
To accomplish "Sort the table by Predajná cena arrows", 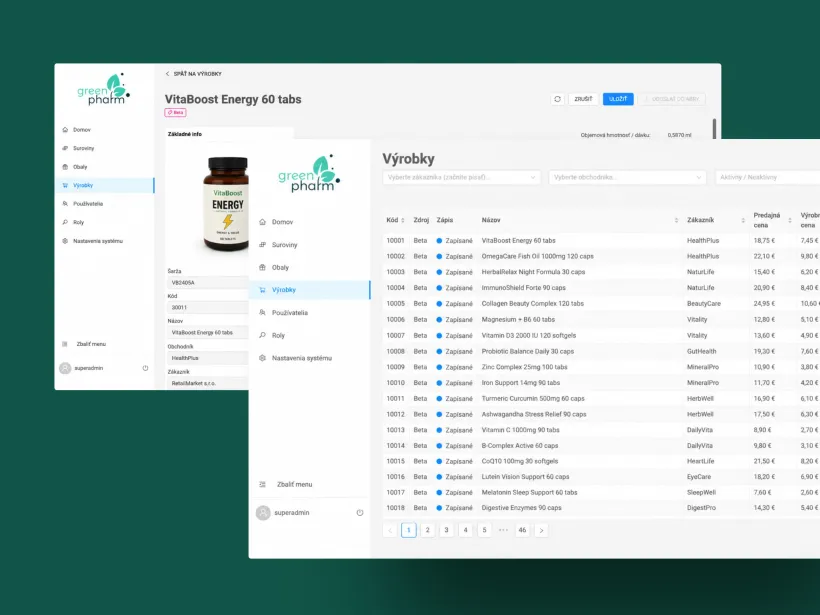I will (790, 220).
